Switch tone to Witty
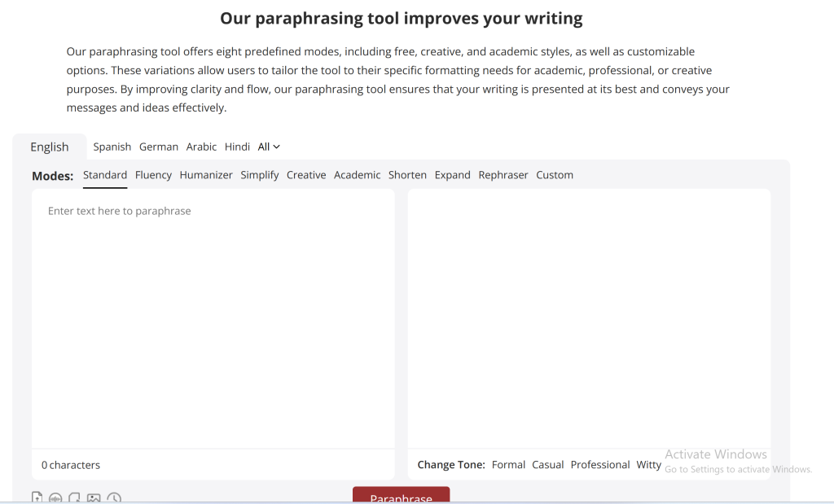The width and height of the screenshot is (834, 504). click(x=649, y=464)
